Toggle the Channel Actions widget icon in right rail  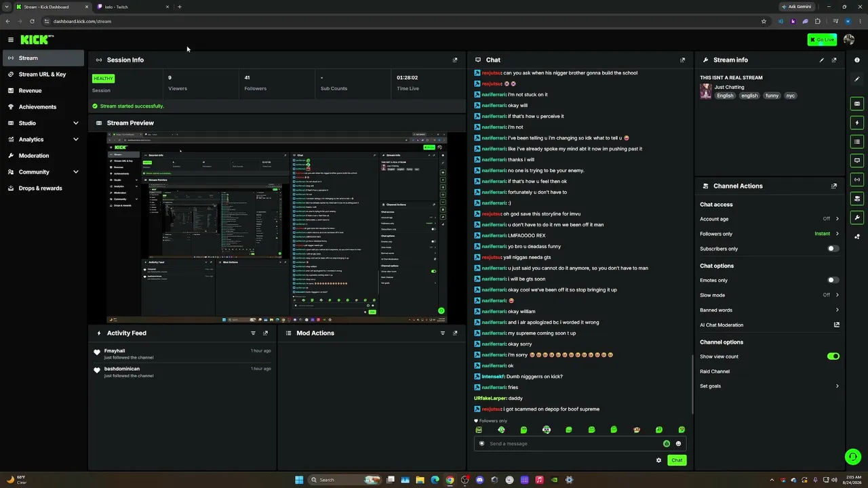tap(857, 199)
